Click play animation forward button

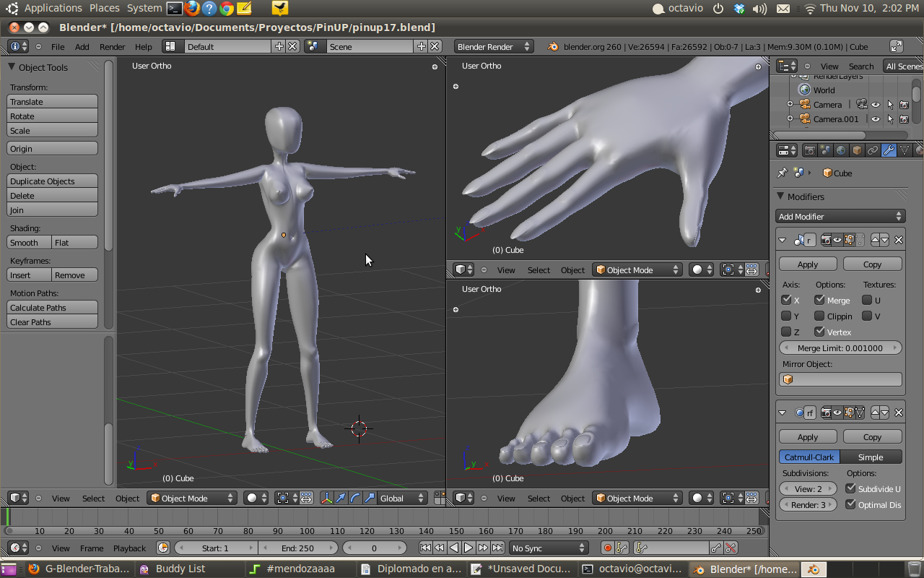(468, 548)
